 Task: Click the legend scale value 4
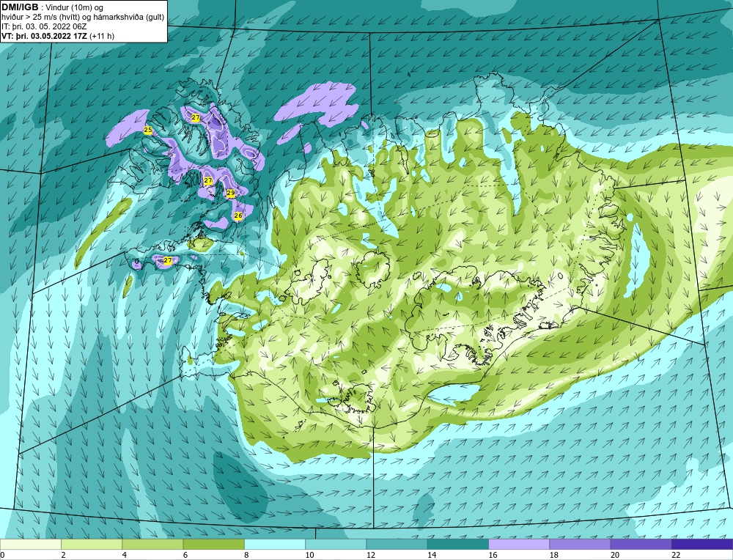click(x=125, y=555)
